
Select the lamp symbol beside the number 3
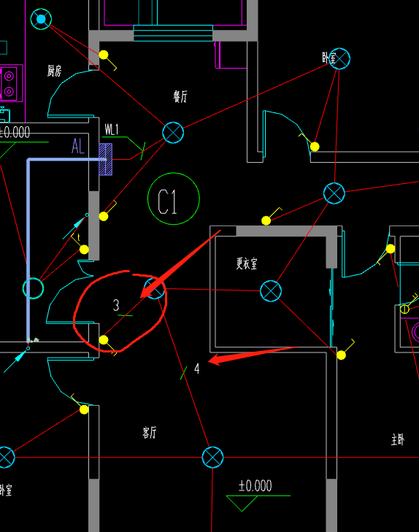point(155,288)
